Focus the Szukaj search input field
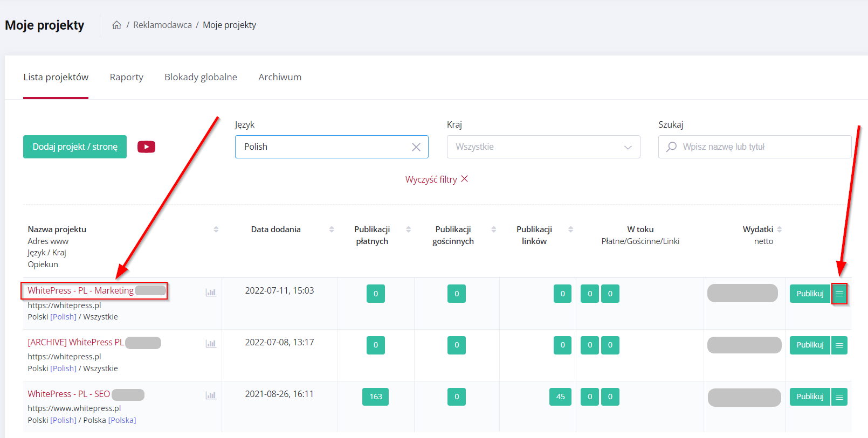The height and width of the screenshot is (438, 868). (x=755, y=147)
